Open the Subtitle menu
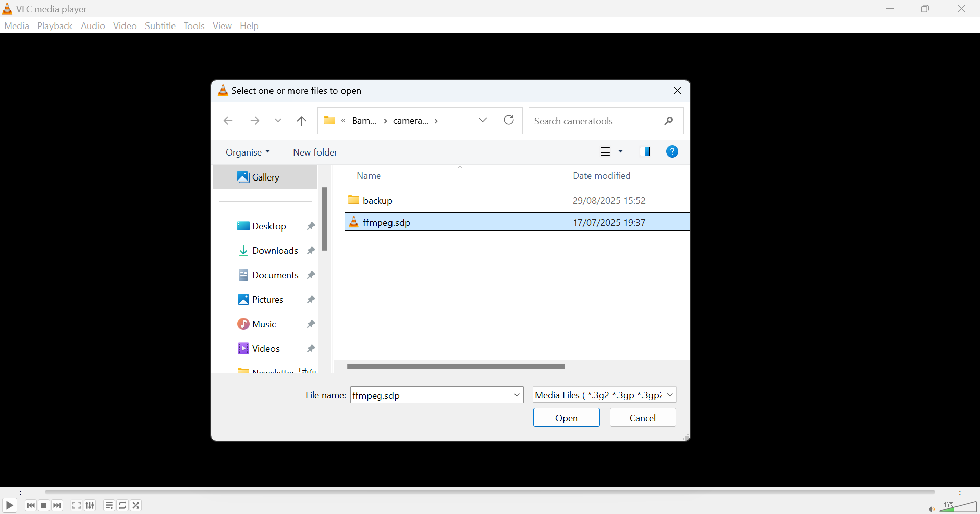980x514 pixels. pyautogui.click(x=160, y=25)
